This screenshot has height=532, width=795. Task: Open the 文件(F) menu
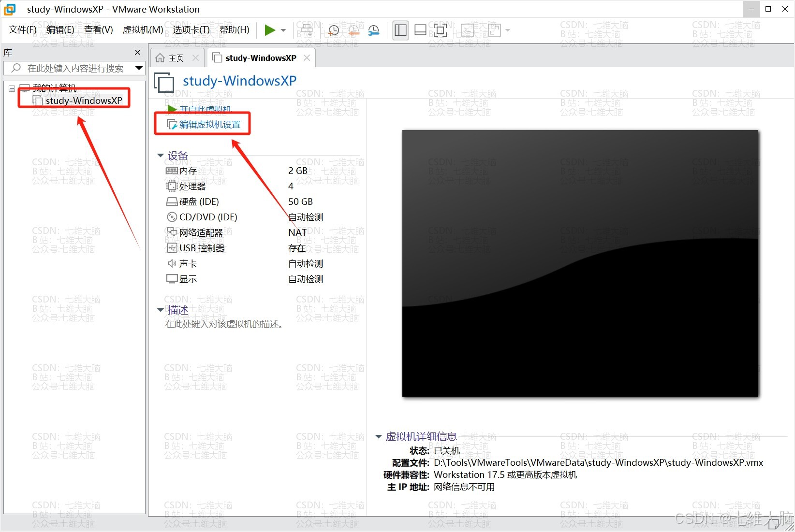click(23, 30)
